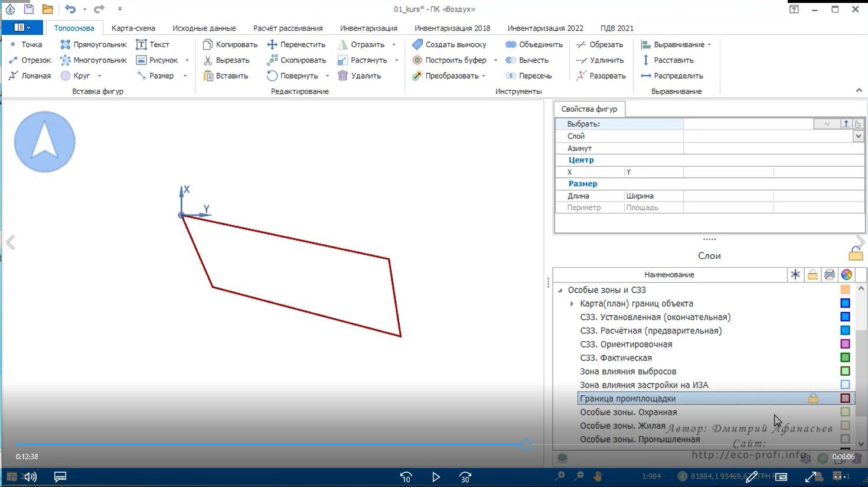Open the Отразить dropdown arrow
868x487 pixels.
pos(394,44)
